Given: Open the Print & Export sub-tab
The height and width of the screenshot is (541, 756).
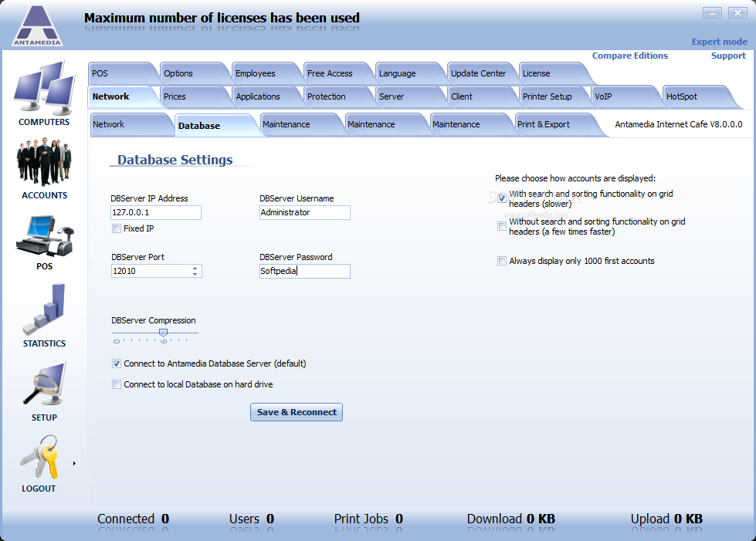Looking at the screenshot, I should 554,124.
